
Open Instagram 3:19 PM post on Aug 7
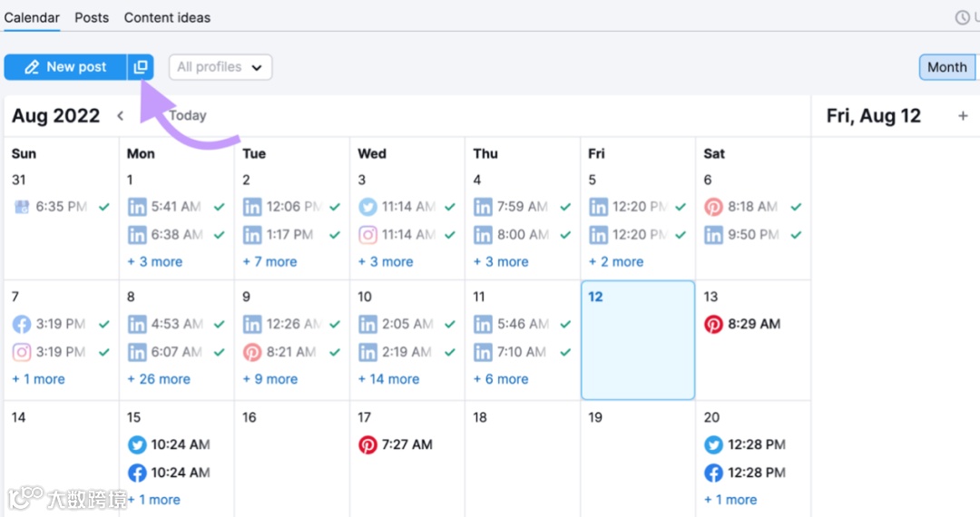[x=62, y=352]
